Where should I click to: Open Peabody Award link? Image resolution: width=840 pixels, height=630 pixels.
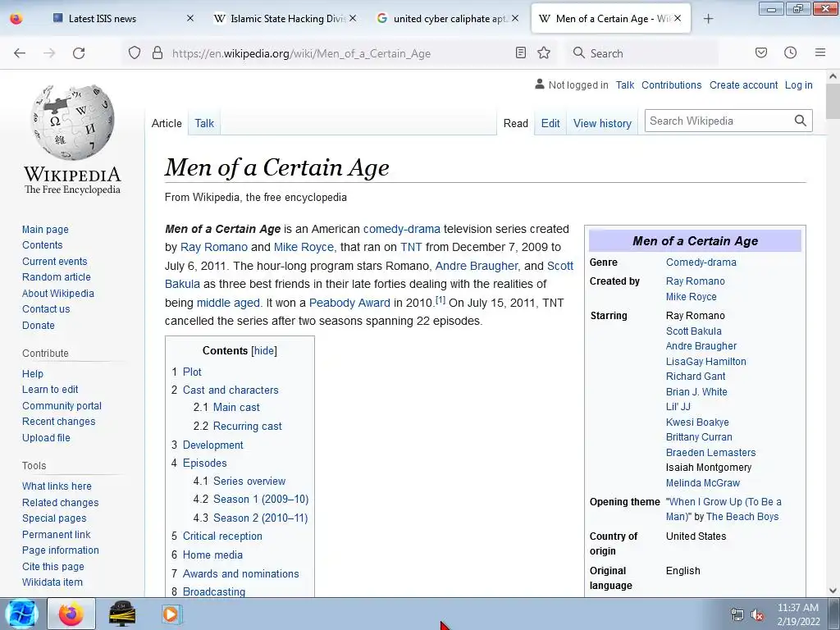click(x=349, y=303)
